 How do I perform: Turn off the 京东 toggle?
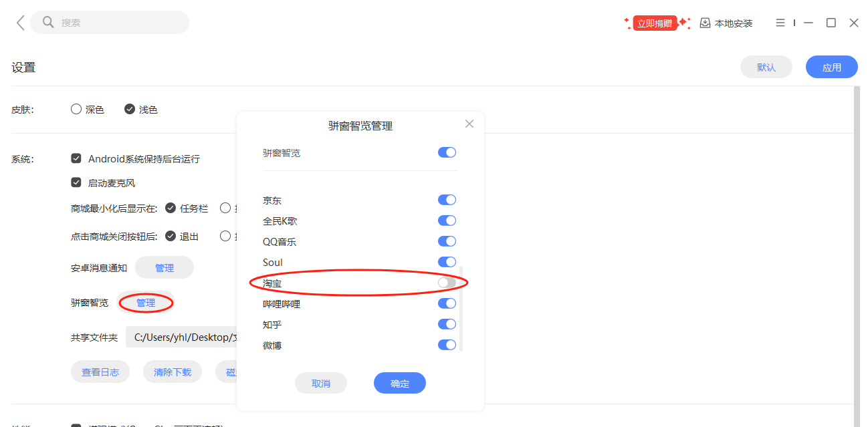point(447,200)
